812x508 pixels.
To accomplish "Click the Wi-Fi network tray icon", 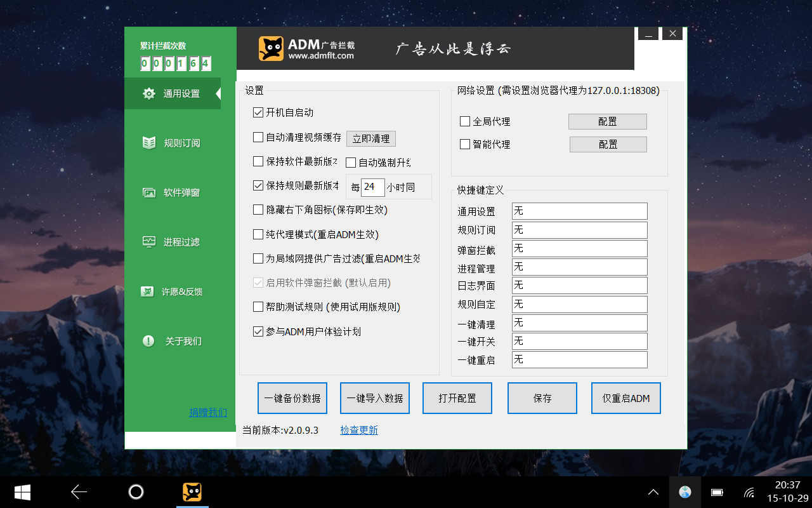I will pos(749,492).
